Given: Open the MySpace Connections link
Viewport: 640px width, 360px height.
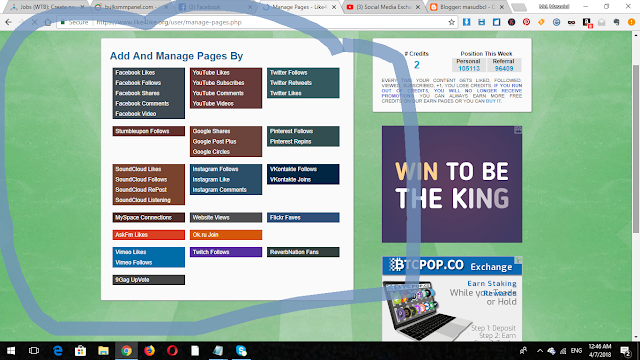Looking at the screenshot, I should (x=143, y=218).
